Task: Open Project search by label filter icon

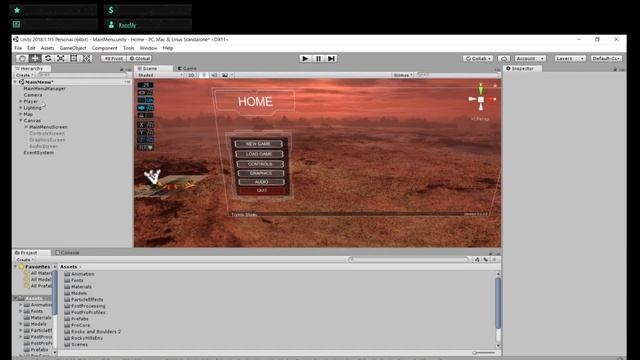Action: coord(485,260)
